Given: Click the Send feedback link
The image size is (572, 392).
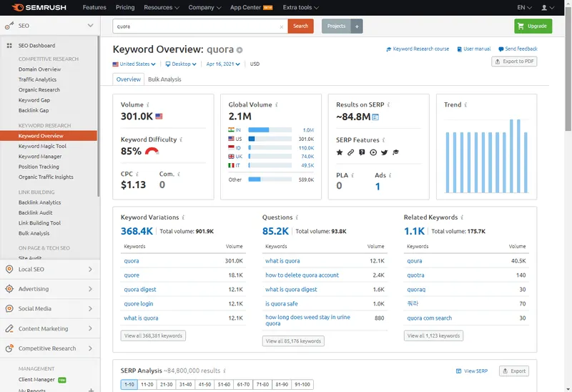Looking at the screenshot, I should tap(518, 49).
